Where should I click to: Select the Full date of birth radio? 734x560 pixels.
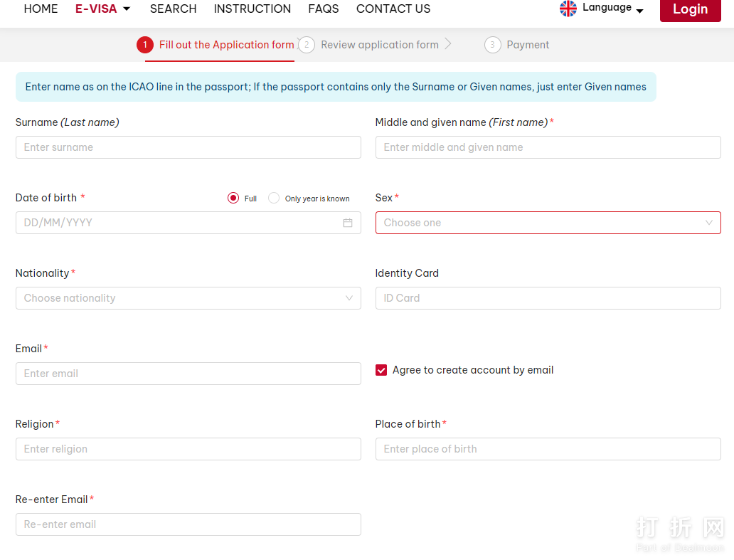[x=233, y=198]
